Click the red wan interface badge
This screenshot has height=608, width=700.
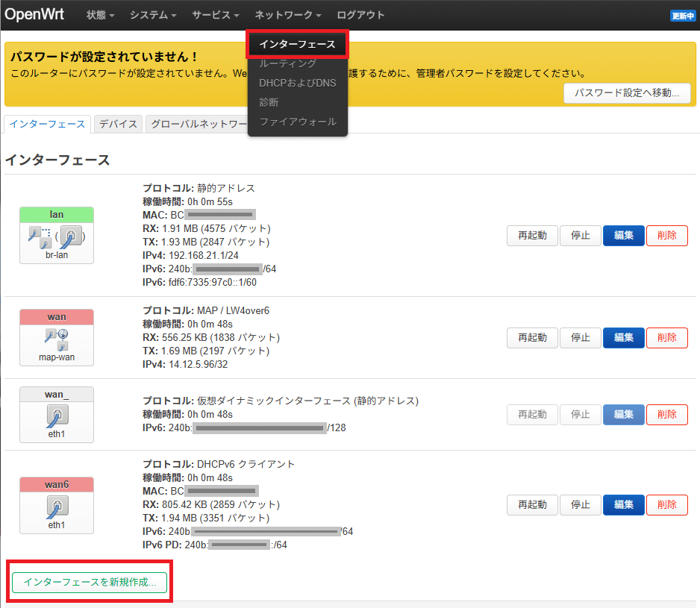coord(56,316)
